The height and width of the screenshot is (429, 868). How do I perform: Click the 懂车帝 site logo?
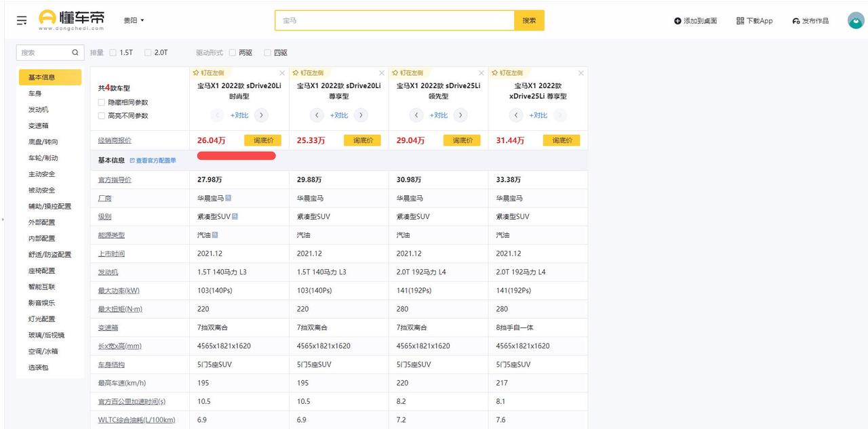coord(71,20)
